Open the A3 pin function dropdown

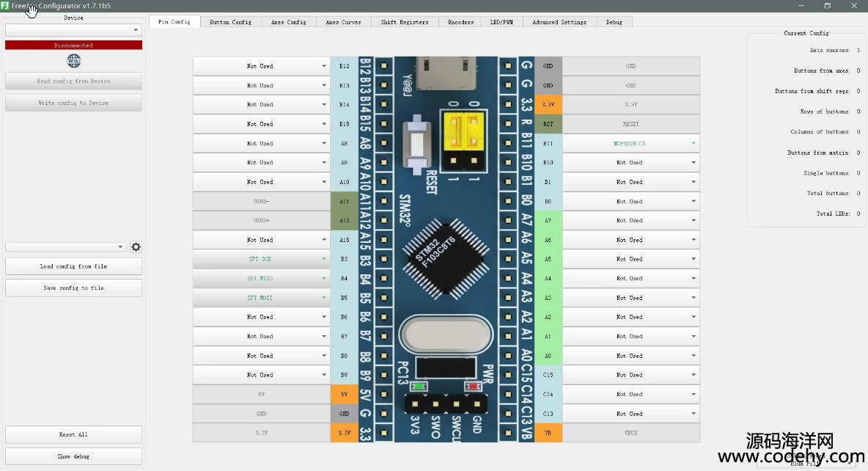(x=631, y=298)
